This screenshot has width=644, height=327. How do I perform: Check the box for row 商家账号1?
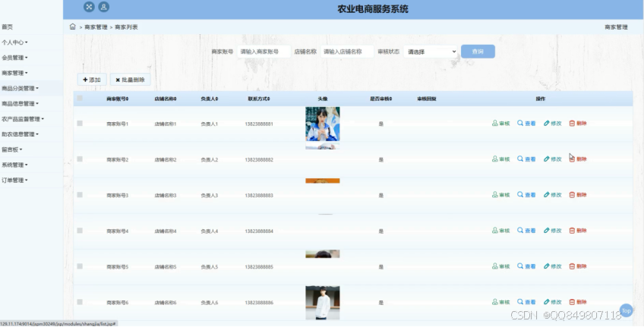80,123
